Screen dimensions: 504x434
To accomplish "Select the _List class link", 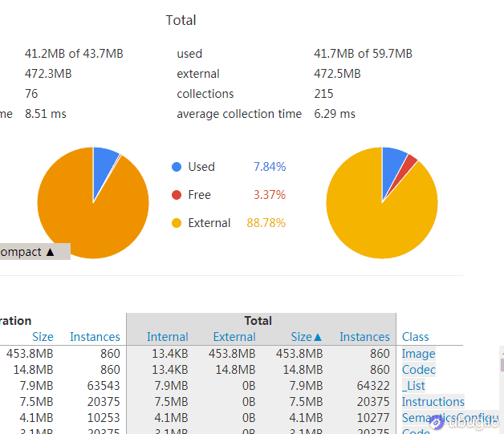I will coord(413,386).
